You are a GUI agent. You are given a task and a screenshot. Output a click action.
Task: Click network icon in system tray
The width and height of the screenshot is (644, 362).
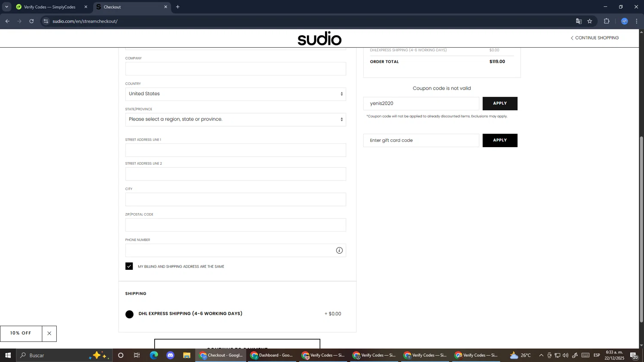[x=557, y=355]
